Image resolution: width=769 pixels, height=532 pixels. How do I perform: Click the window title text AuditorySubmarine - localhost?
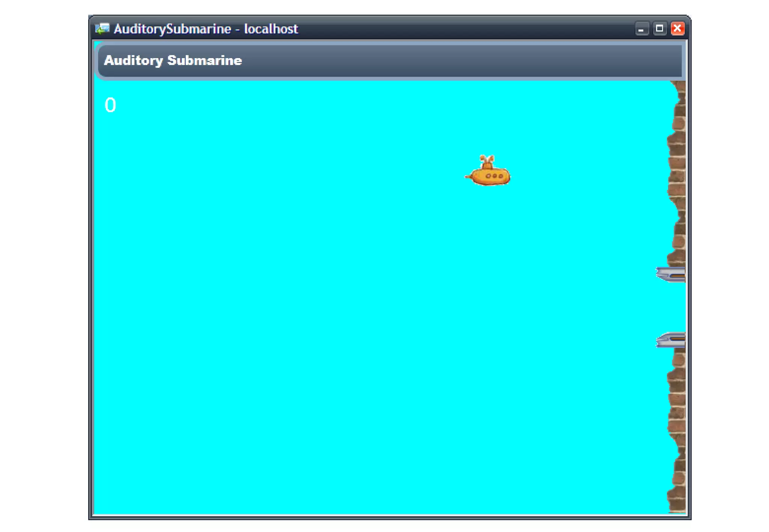[x=206, y=29]
